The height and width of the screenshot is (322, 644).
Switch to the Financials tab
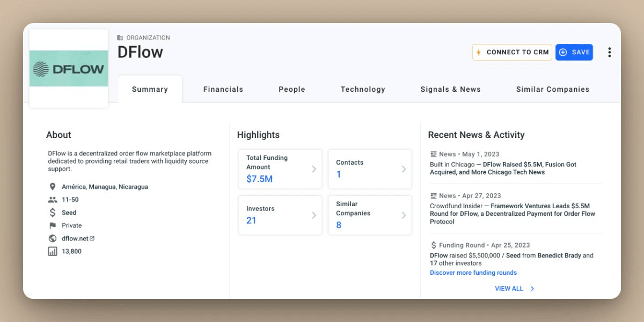pyautogui.click(x=223, y=90)
